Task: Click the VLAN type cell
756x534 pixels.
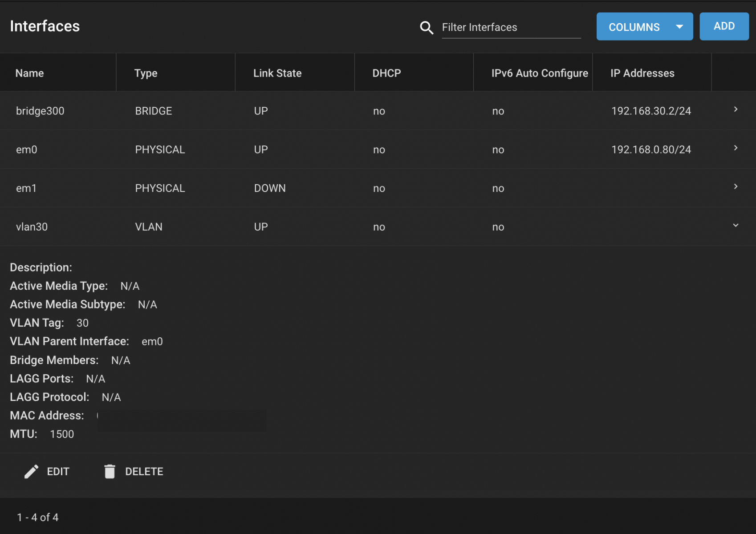Action: [x=149, y=227]
